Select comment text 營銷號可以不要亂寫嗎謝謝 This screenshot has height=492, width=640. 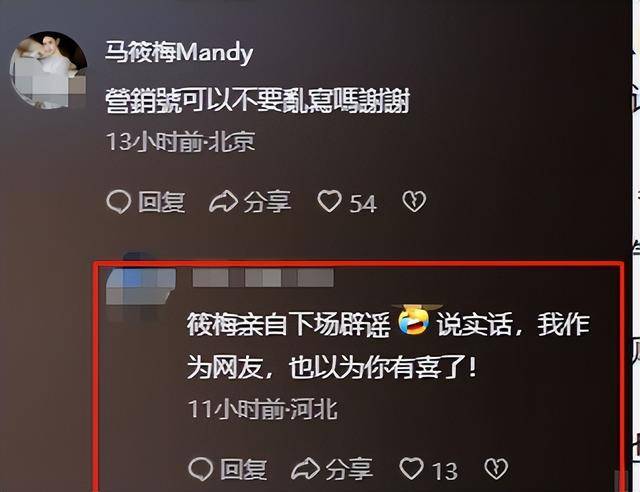[258, 100]
